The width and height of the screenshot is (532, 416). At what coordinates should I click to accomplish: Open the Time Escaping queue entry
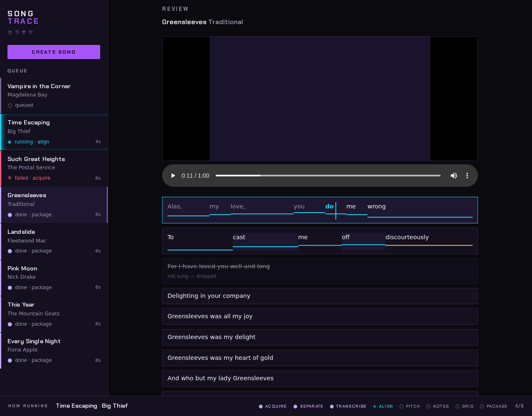(54, 132)
